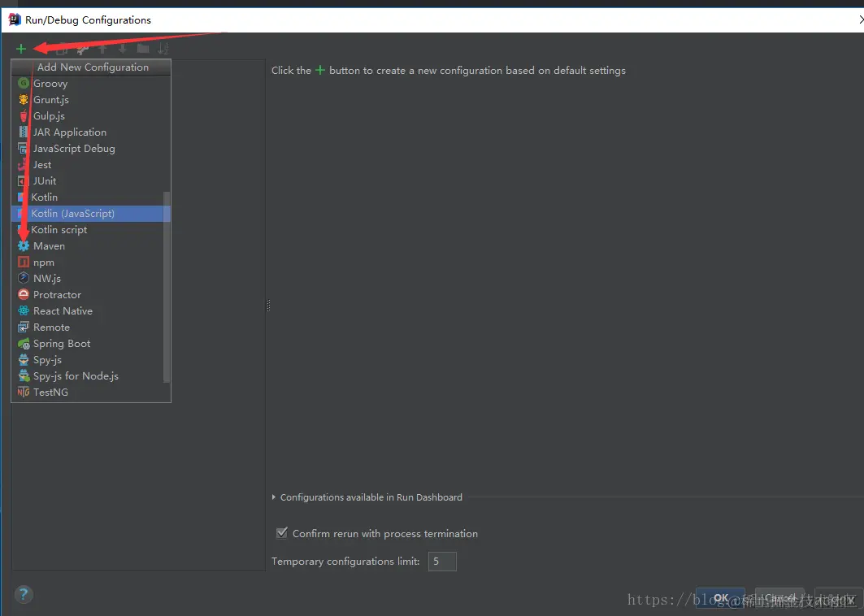Click the TestNG icon
Screen dimensions: 864x616
23,393
